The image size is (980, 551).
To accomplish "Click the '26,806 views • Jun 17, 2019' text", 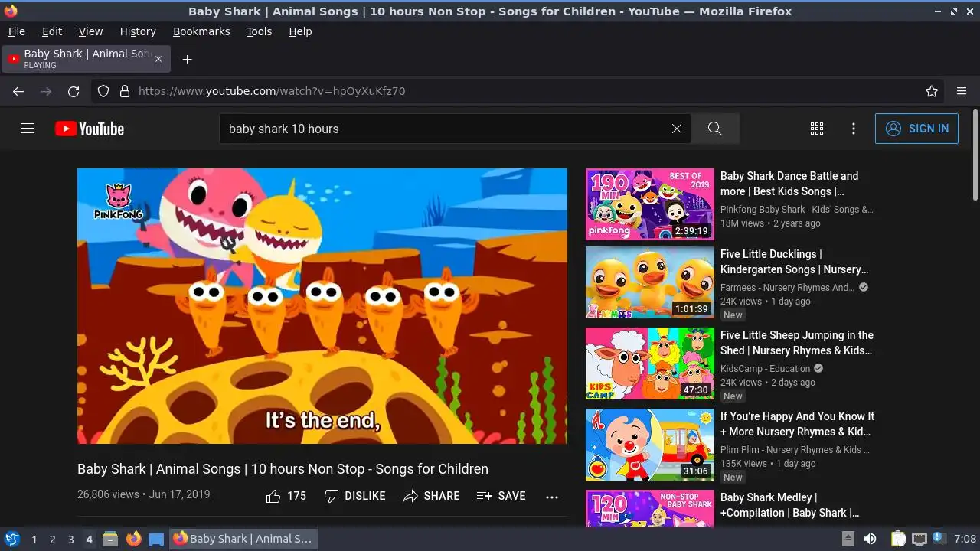I will tap(143, 494).
